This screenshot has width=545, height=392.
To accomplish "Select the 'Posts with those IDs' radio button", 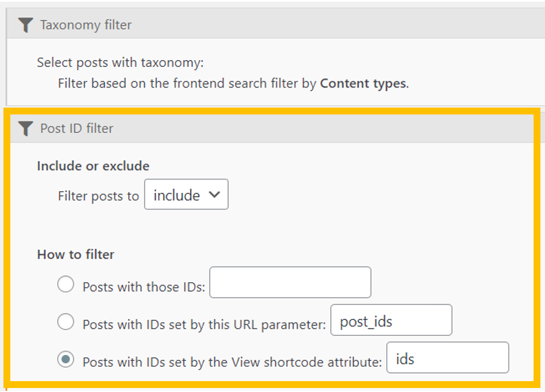I will 66,284.
